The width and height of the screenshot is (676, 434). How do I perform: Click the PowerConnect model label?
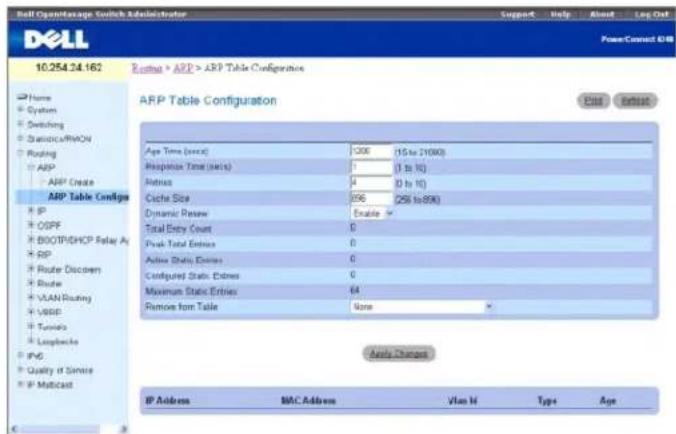pyautogui.click(x=637, y=39)
